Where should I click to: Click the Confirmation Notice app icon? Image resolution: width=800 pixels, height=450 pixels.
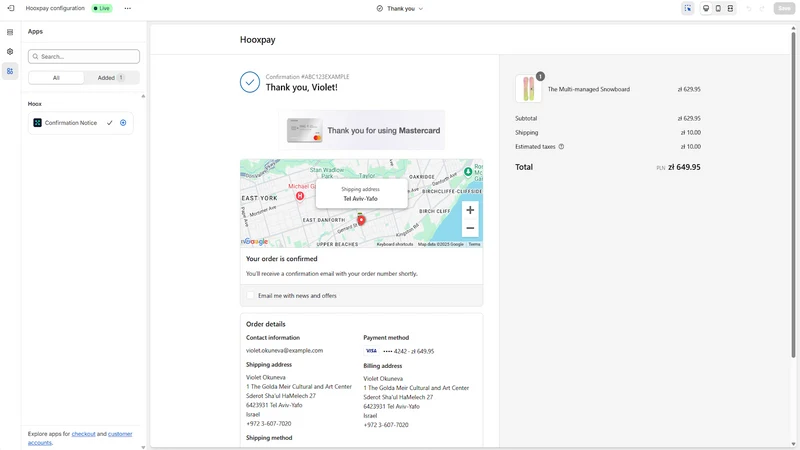[x=37, y=123]
